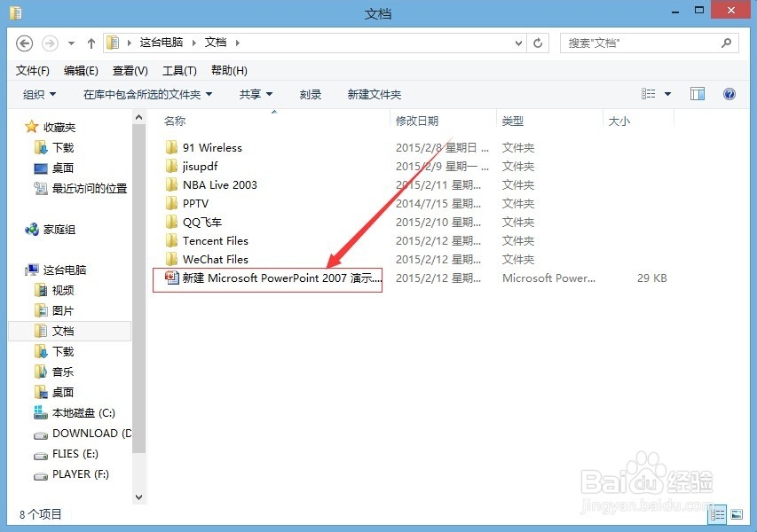Click the search box for 文档
Image resolution: width=757 pixels, height=532 pixels.
tap(649, 43)
